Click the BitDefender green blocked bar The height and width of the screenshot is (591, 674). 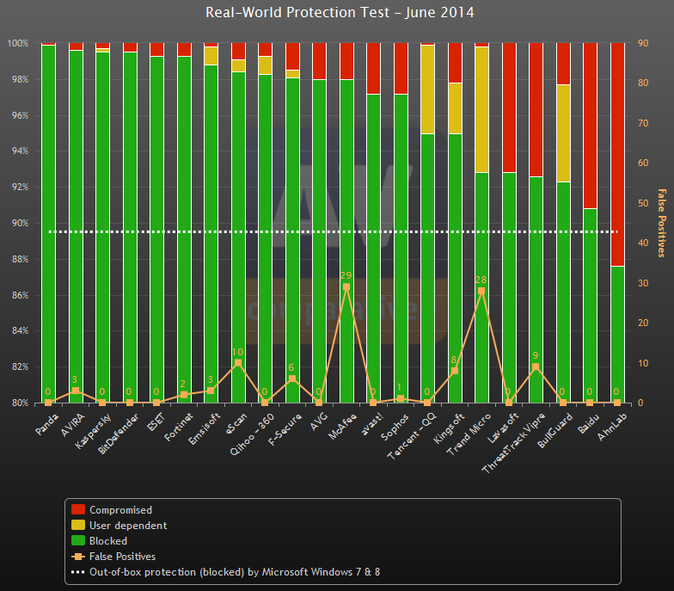(130, 227)
